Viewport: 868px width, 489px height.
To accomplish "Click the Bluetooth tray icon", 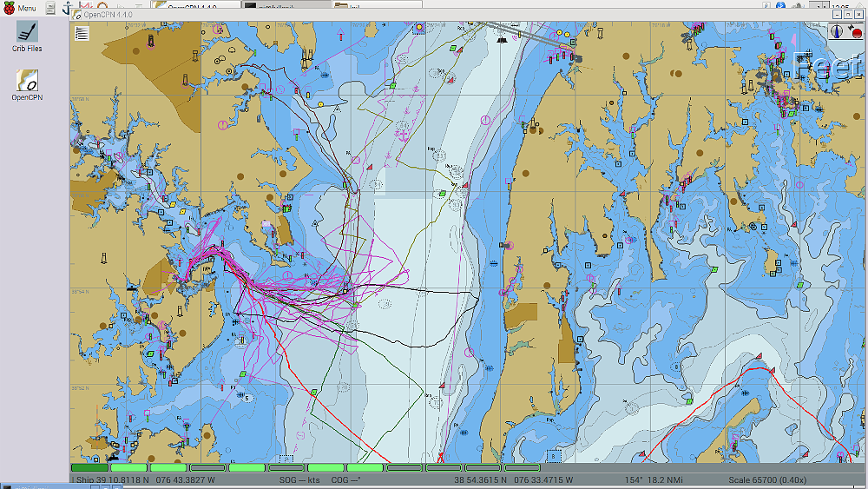I will coord(781,7).
